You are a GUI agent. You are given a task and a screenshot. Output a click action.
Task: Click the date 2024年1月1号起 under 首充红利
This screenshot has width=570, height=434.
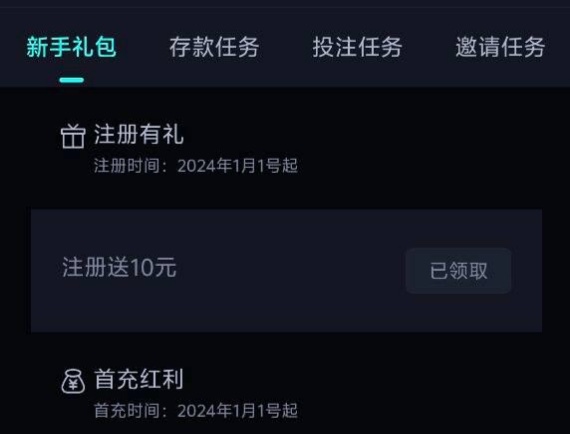point(238,411)
